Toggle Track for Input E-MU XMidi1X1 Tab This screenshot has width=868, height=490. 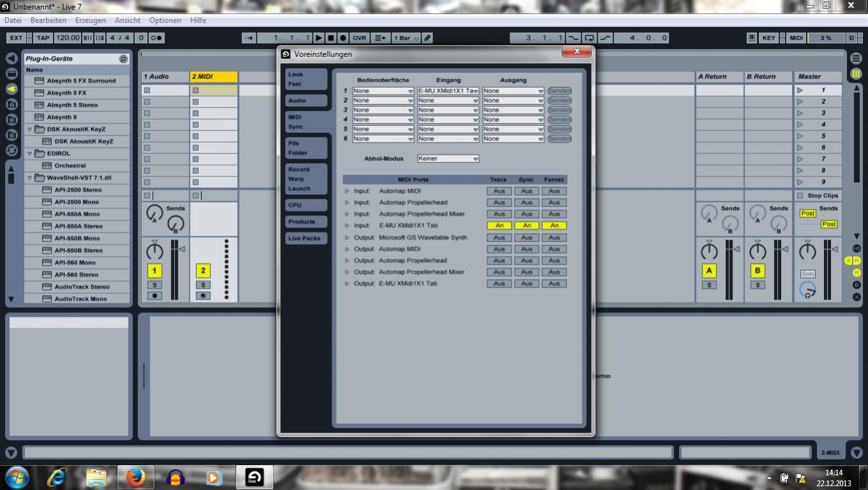tap(499, 226)
